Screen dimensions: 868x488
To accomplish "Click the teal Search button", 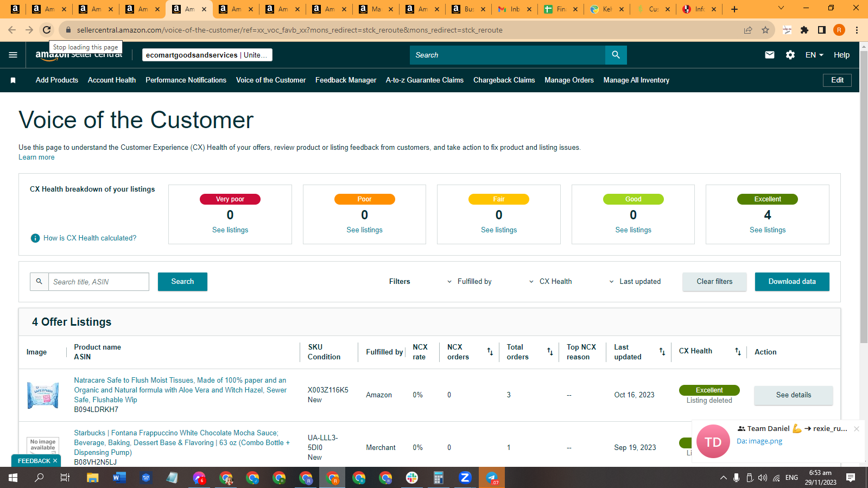I will 182,282.
